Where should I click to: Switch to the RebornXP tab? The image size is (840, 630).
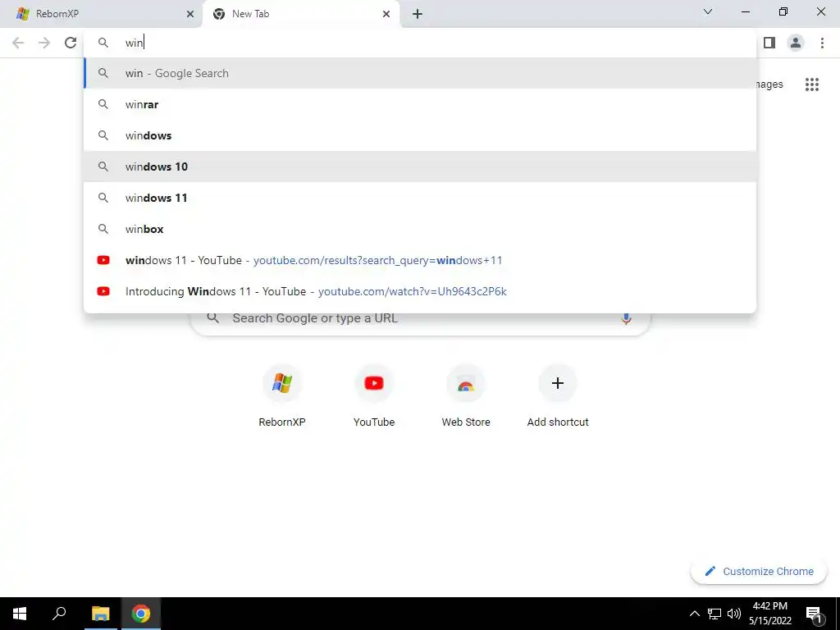click(101, 14)
